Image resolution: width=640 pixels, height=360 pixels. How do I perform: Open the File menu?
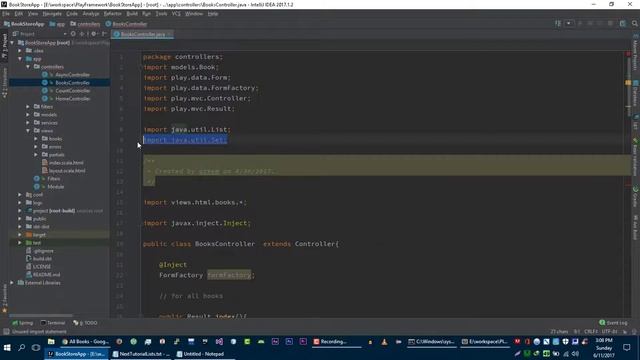pos(6,13)
